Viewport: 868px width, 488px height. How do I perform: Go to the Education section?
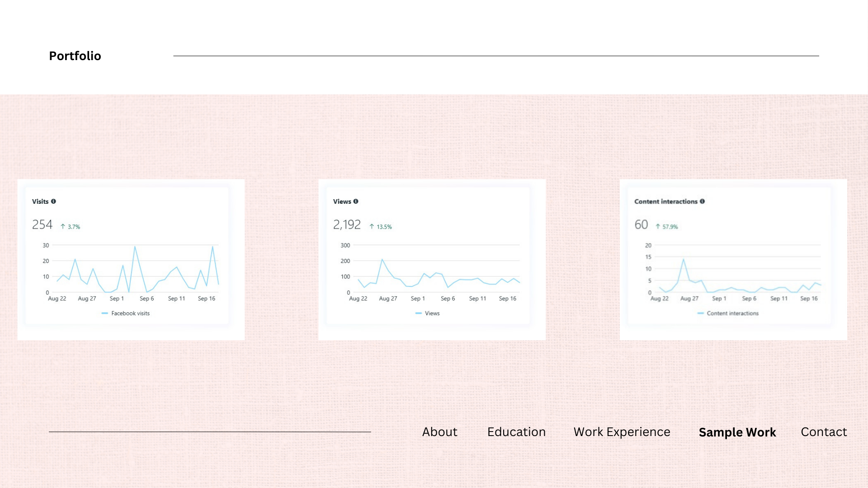(516, 432)
